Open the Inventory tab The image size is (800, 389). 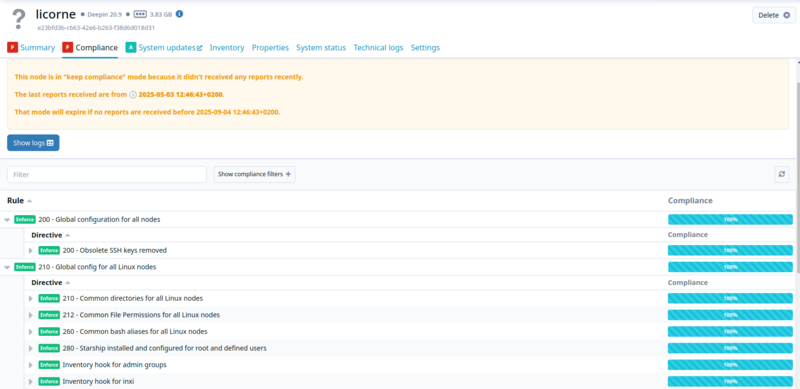(227, 47)
